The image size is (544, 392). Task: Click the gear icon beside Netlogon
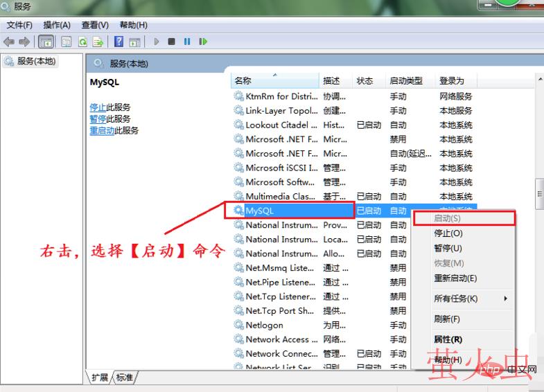click(238, 325)
